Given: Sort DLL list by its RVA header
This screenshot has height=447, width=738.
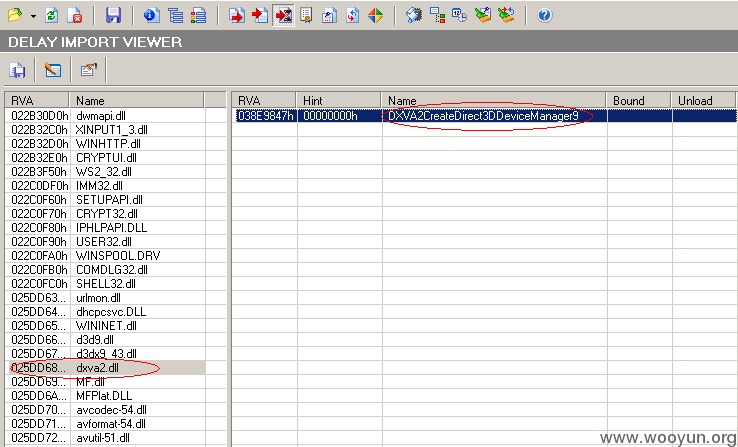Looking at the screenshot, I should (x=37, y=100).
